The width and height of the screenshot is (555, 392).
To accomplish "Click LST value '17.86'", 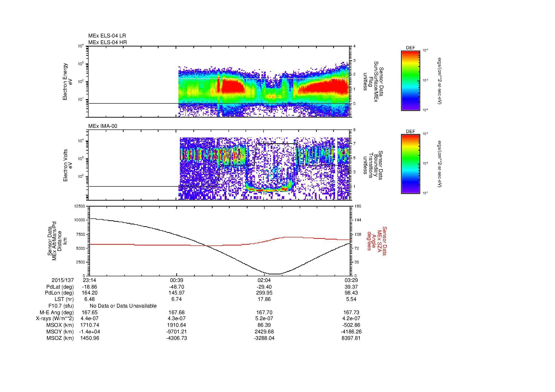I will [264, 299].
